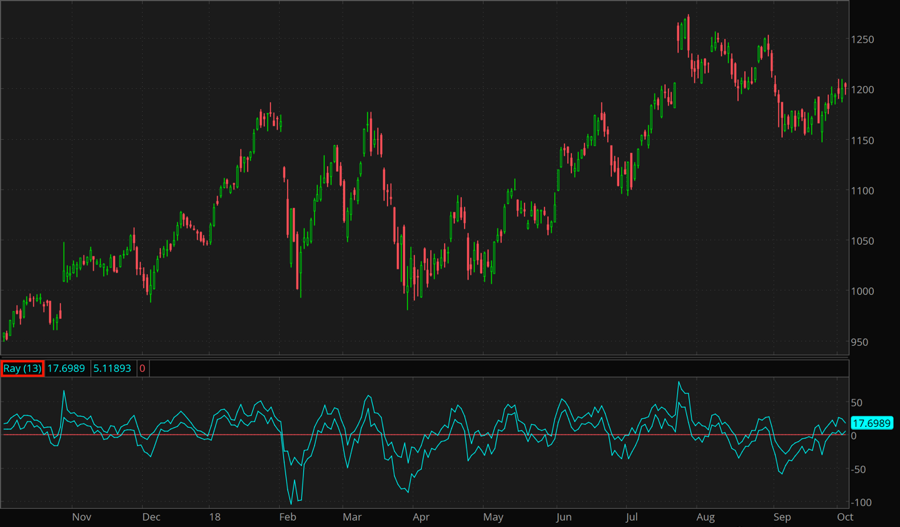
Task: Click the 17.6989 value in study header
Action: [x=67, y=368]
